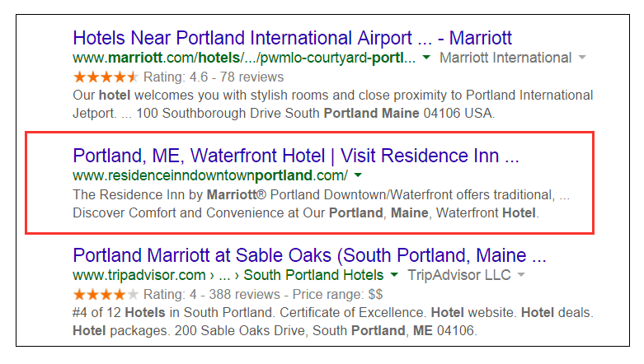Open the gray dropdown beside TripAdvisor LLC

pyautogui.click(x=521, y=274)
